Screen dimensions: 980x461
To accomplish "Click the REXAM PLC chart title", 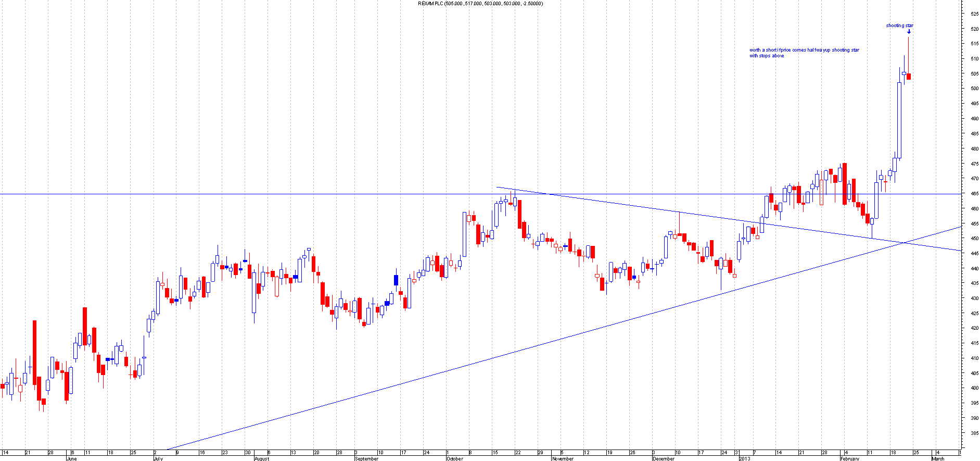I will pos(480,4).
